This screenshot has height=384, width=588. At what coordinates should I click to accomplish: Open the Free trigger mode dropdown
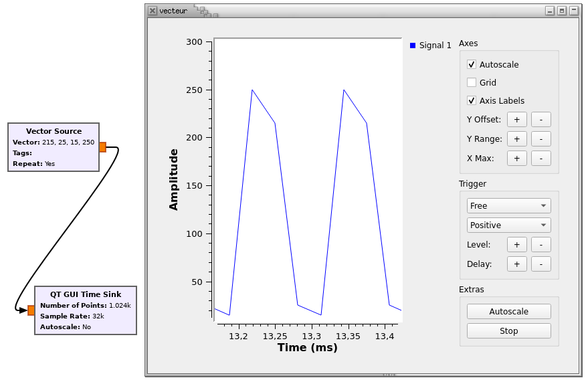coord(508,206)
